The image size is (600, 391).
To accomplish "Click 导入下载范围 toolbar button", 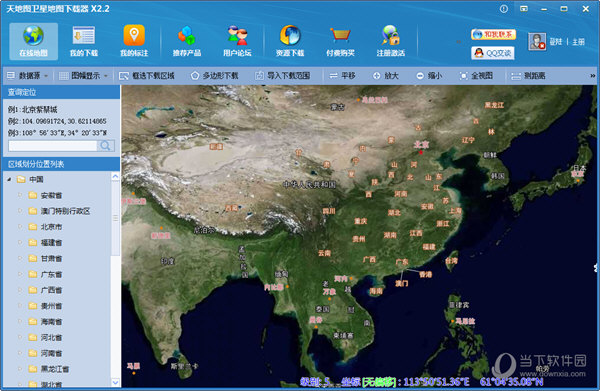I will pyautogui.click(x=282, y=76).
